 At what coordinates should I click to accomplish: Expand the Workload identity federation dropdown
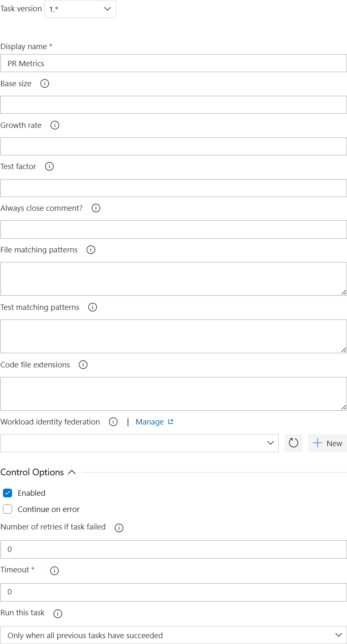click(271, 443)
